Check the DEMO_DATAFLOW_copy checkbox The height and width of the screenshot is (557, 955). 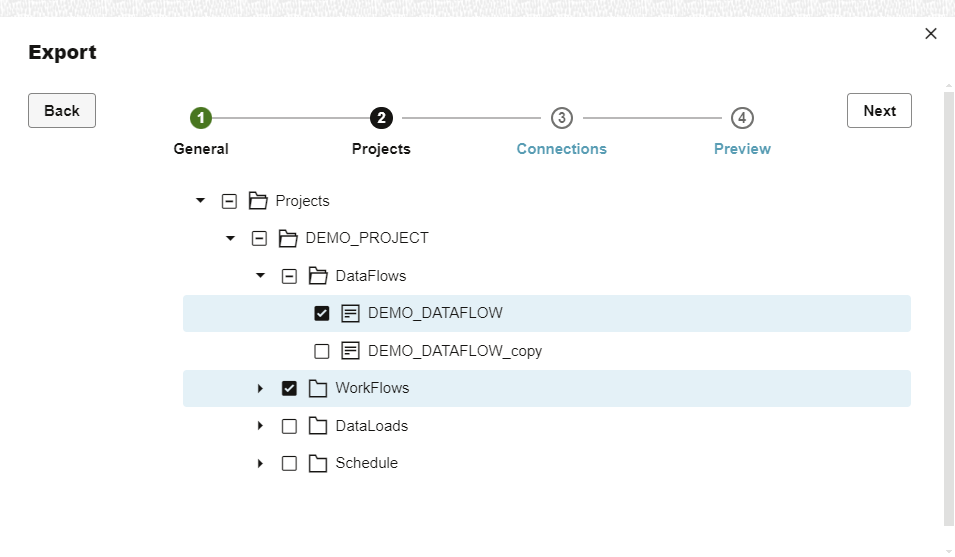click(x=322, y=351)
